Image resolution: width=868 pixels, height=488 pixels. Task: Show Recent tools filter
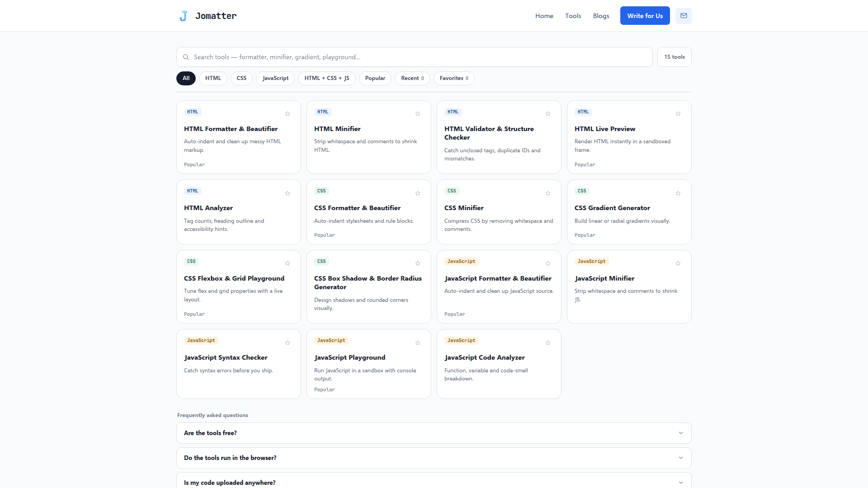click(412, 78)
